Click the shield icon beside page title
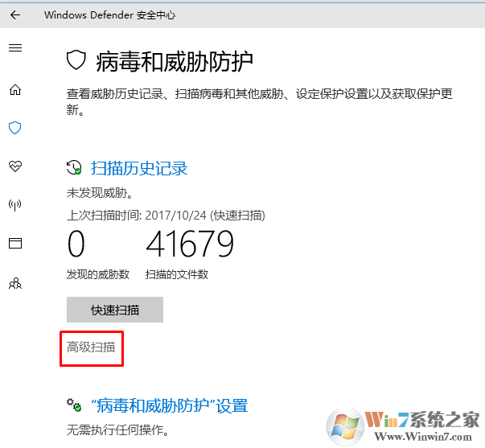485x448 pixels. 76,60
